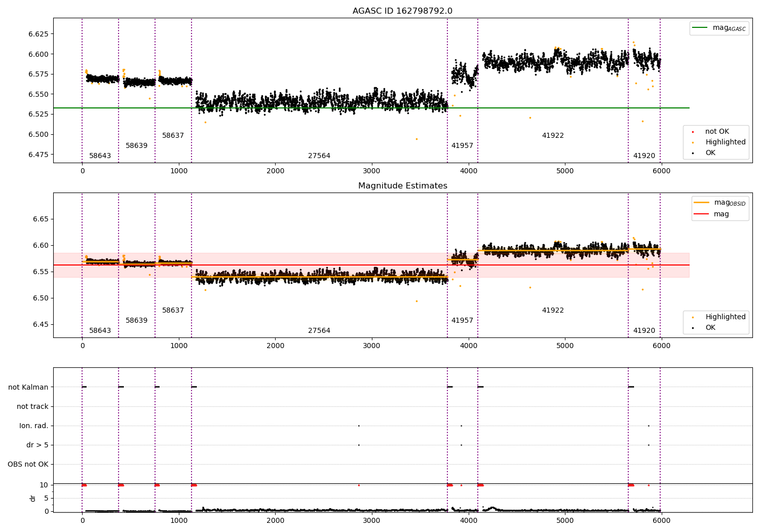Click obsid label 41920 in the top plot
760x532 pixels.
644,156
